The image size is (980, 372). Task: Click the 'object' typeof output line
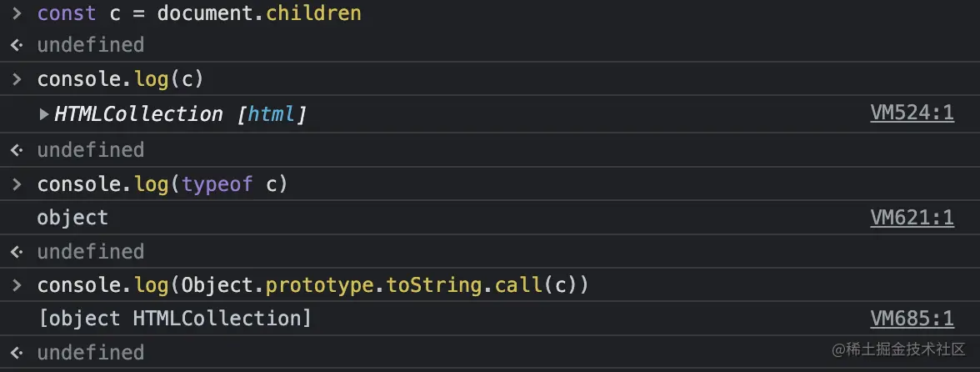[x=72, y=218]
